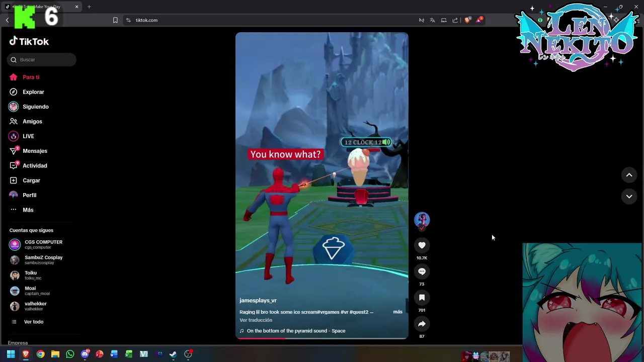The height and width of the screenshot is (362, 644).
Task: Open Word from taskbar
Action: click(114, 354)
